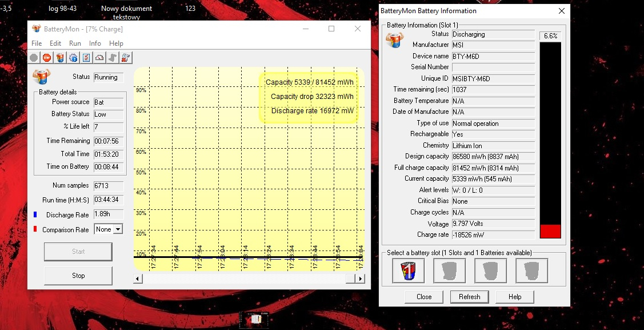
Task: Open Comparison Rate dropdown
Action: [x=118, y=229]
